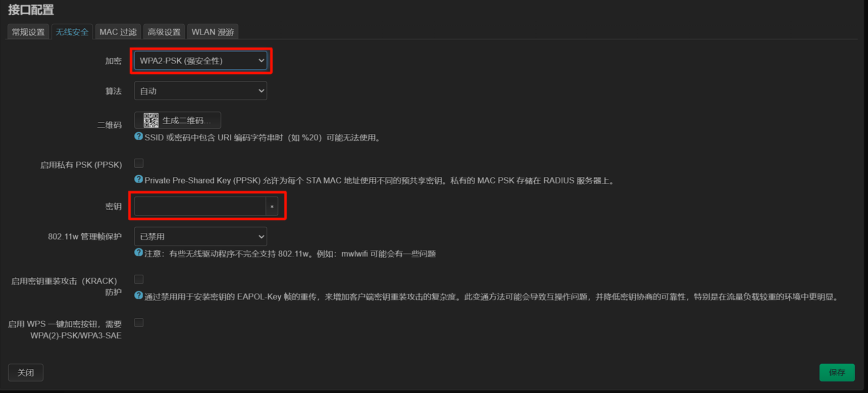Focus the 密钥 password input field

coord(200,206)
